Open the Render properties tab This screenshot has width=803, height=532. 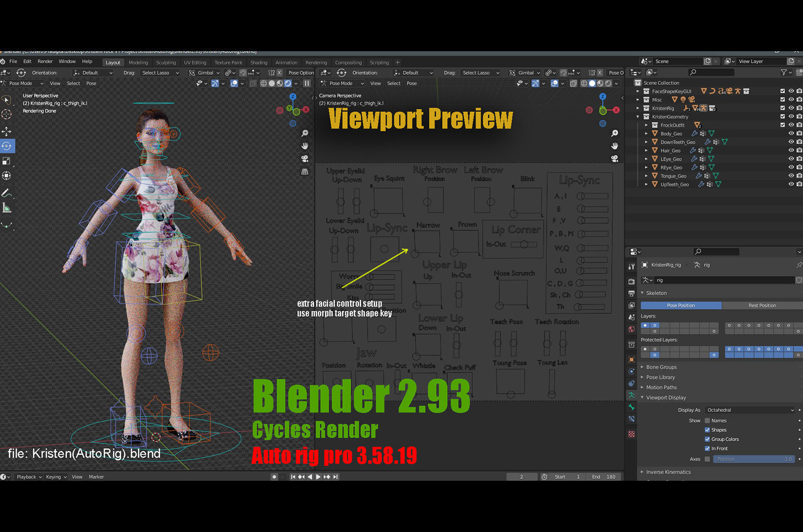pyautogui.click(x=631, y=281)
